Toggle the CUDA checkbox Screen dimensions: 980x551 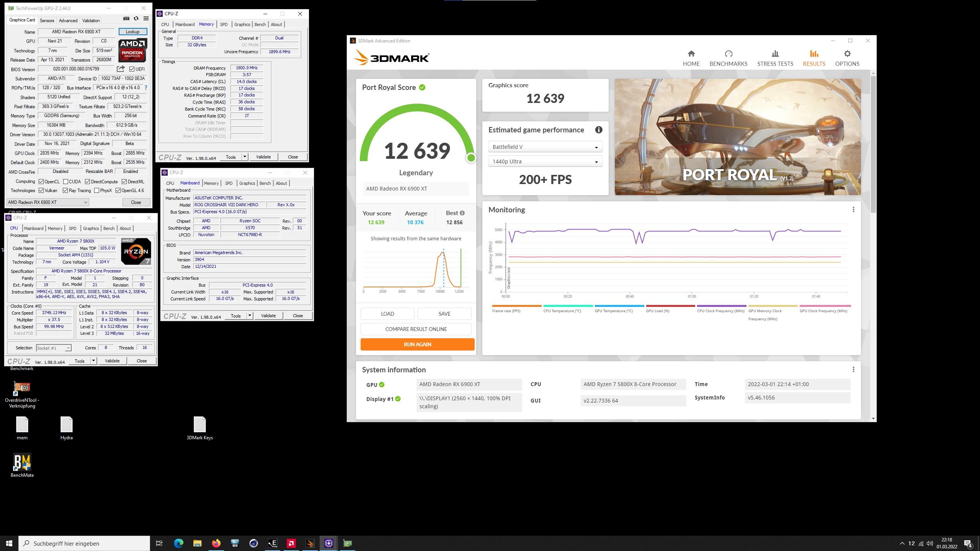coord(66,182)
